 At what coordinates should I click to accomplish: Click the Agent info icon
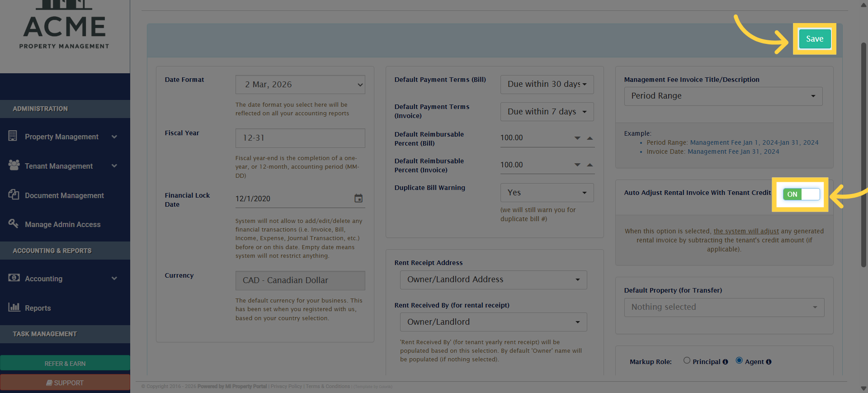pos(769,362)
